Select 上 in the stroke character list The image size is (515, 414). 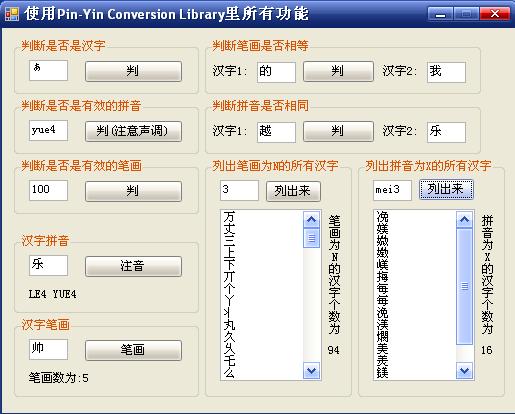tap(229, 252)
